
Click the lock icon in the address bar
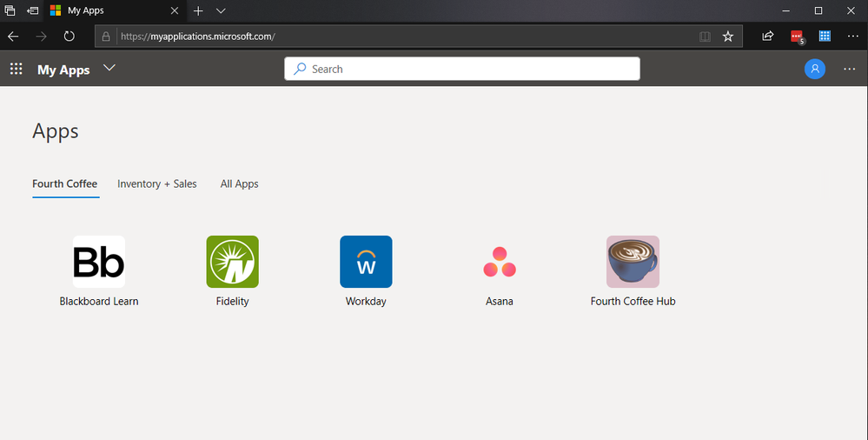click(x=106, y=37)
